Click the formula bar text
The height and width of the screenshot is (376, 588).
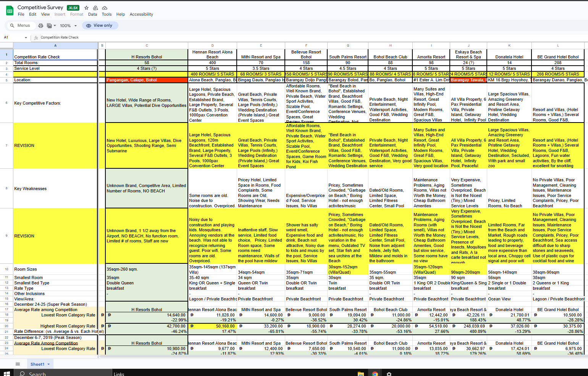[60, 37]
